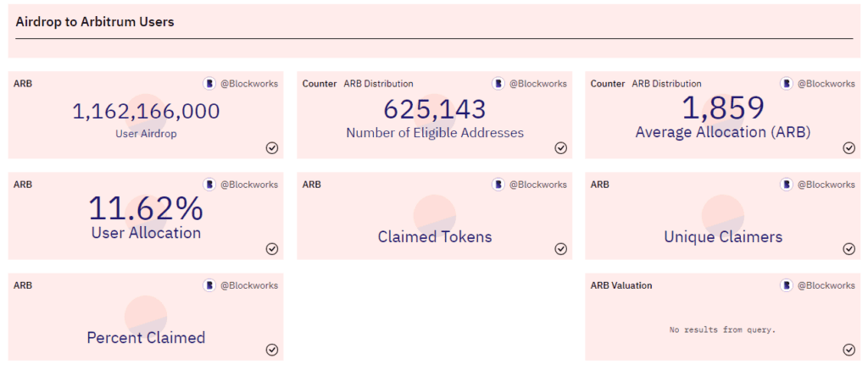Open @Blockworks link on Average Allocation card

tap(826, 84)
